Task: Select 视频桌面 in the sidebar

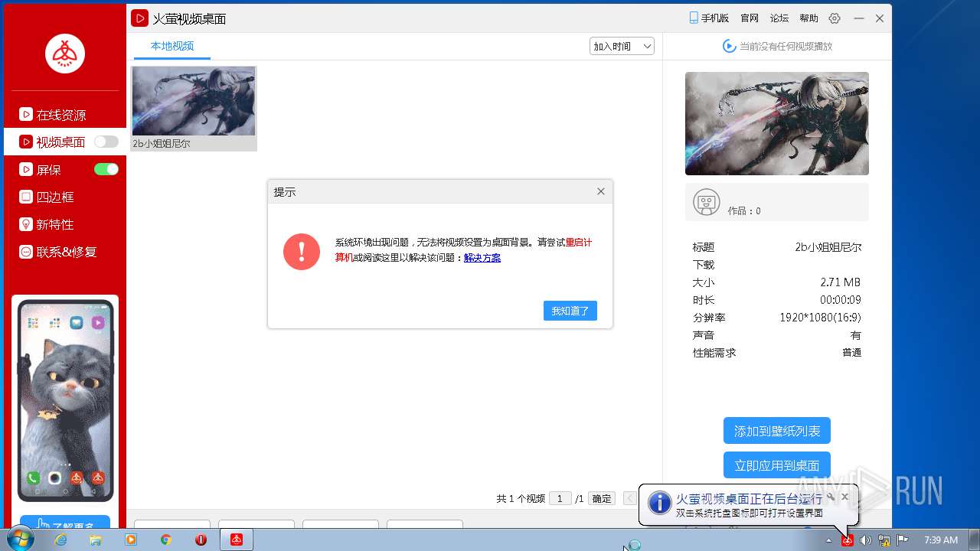Action: [60, 142]
